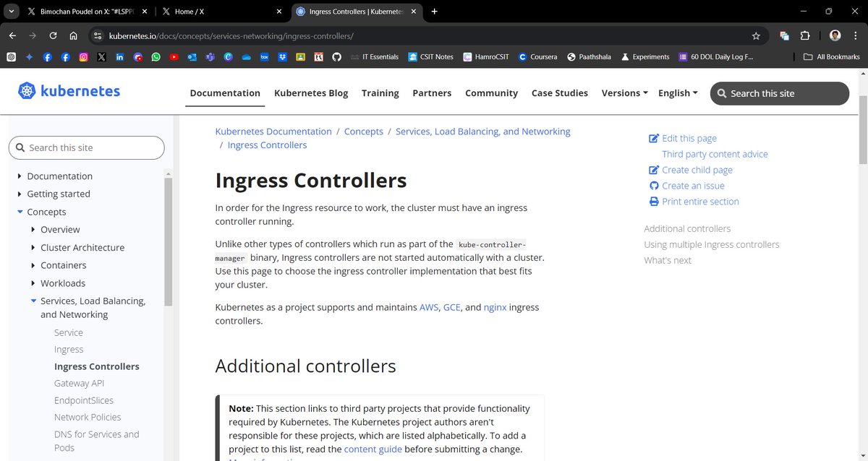Open the YouTube bookmark icon
This screenshot has width=868, height=461.
[x=174, y=57]
